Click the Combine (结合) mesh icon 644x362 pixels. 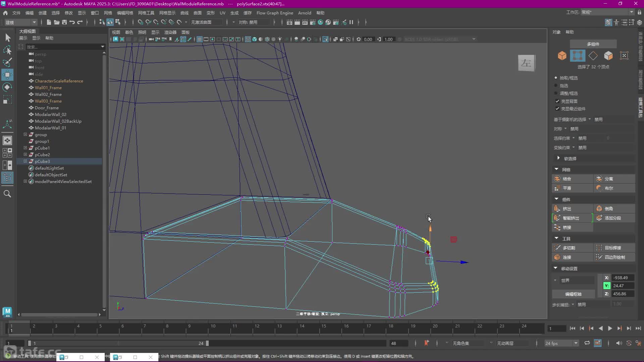[x=557, y=179]
